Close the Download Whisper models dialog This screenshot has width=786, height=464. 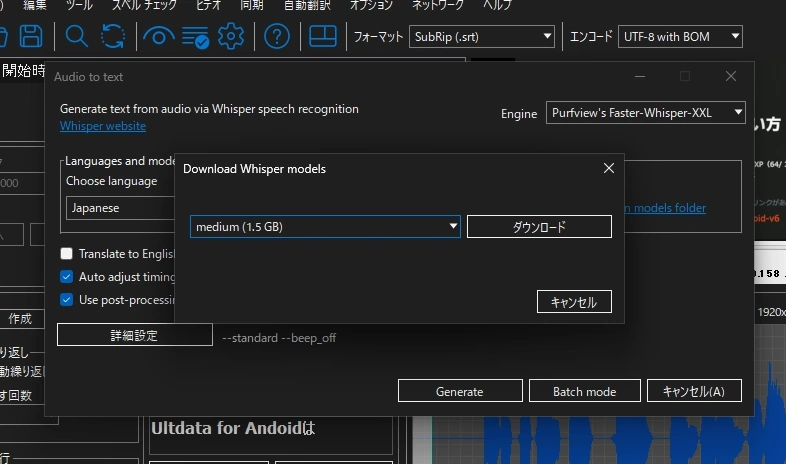tap(609, 168)
